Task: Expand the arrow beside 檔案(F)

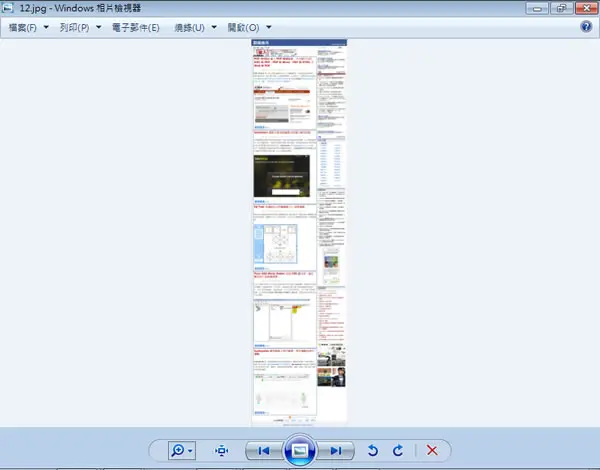Action: [46, 27]
